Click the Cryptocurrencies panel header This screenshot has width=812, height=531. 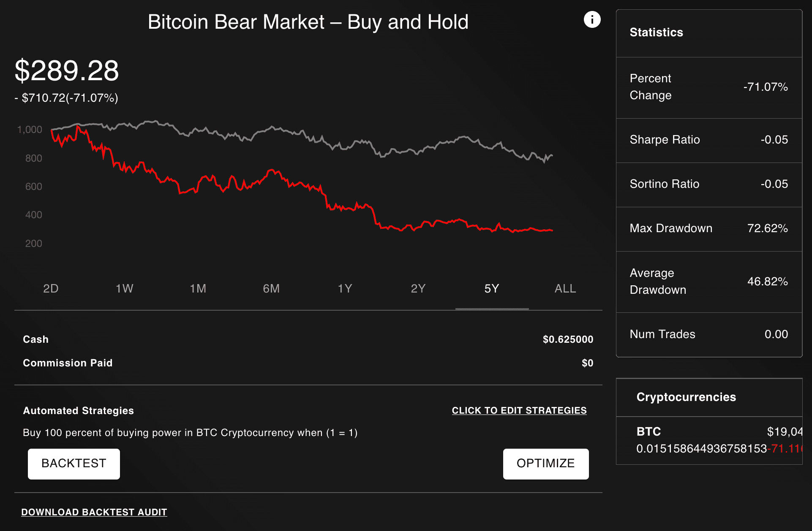click(x=686, y=397)
